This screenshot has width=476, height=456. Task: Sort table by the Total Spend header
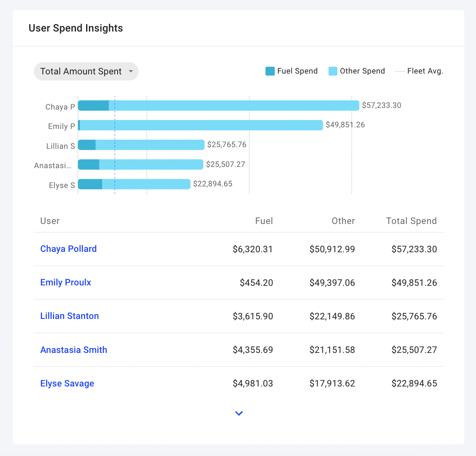pyautogui.click(x=411, y=221)
